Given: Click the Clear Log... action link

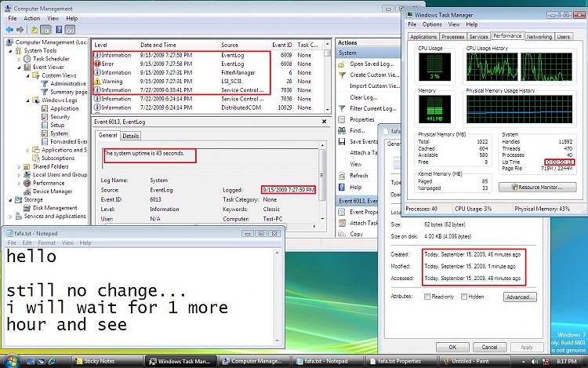Looking at the screenshot, I should 363,97.
